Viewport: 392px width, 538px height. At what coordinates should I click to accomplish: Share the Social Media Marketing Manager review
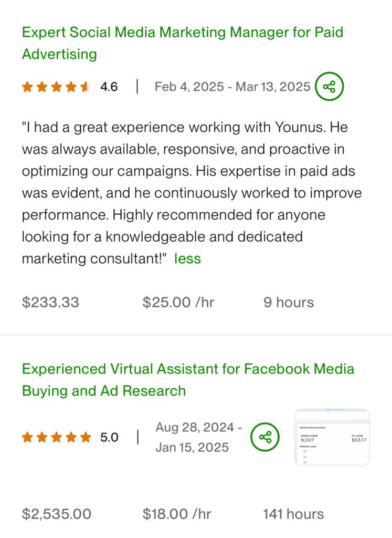(x=329, y=87)
